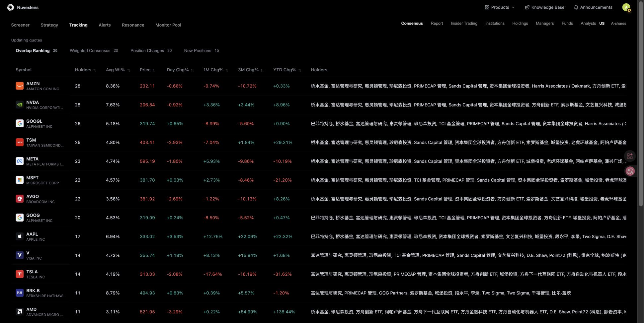Open the TSLA symbol link
Screen dimensions: 644x323
(x=32, y=272)
